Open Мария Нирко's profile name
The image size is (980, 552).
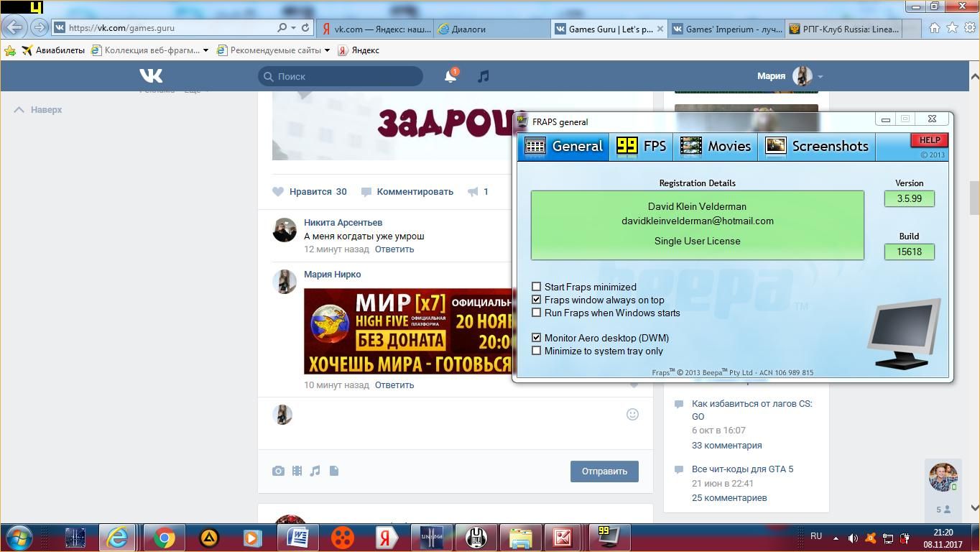332,275
